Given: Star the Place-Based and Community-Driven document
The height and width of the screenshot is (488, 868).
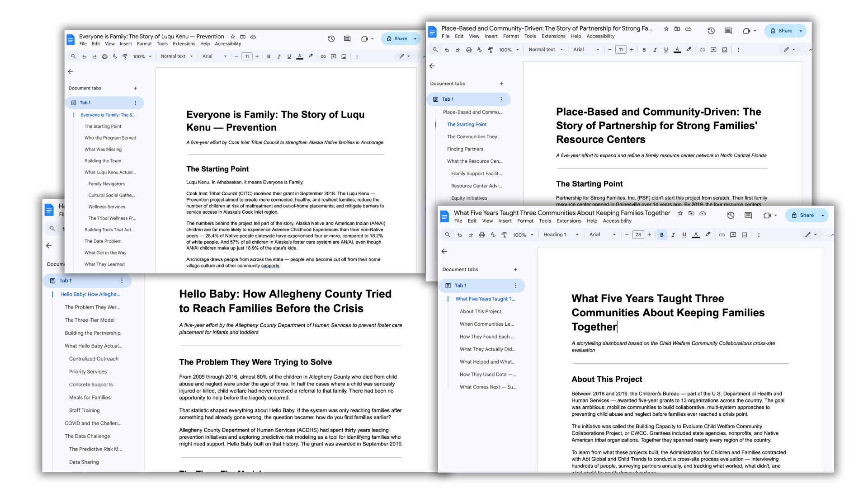Looking at the screenshot, I should coord(666,28).
